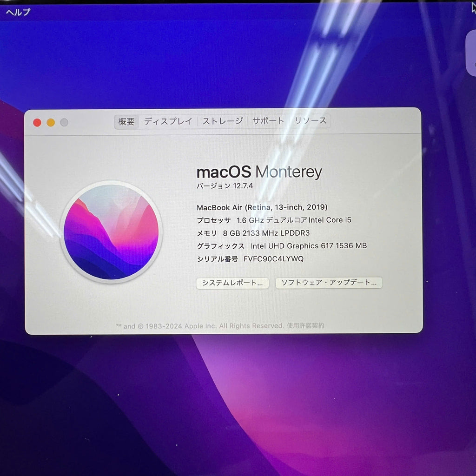Viewport: 476px width, 476px height.
Task: Open the ストレージ tab
Action: click(x=223, y=121)
